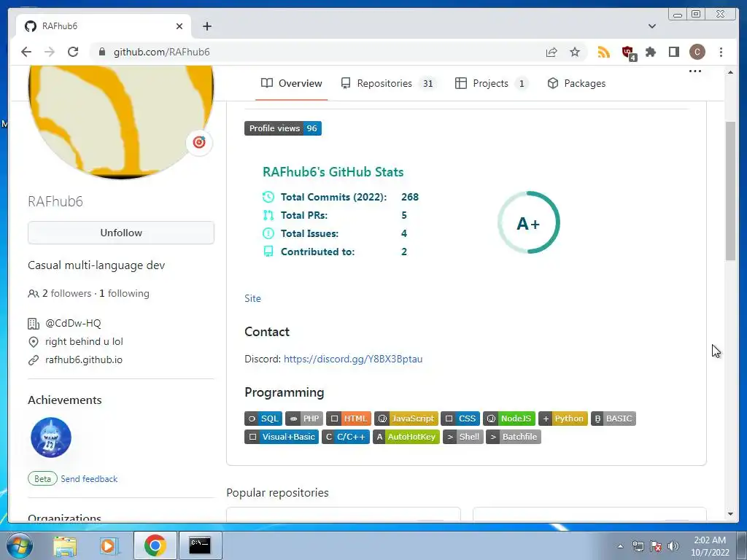View the 1 following list

pyautogui.click(x=124, y=293)
